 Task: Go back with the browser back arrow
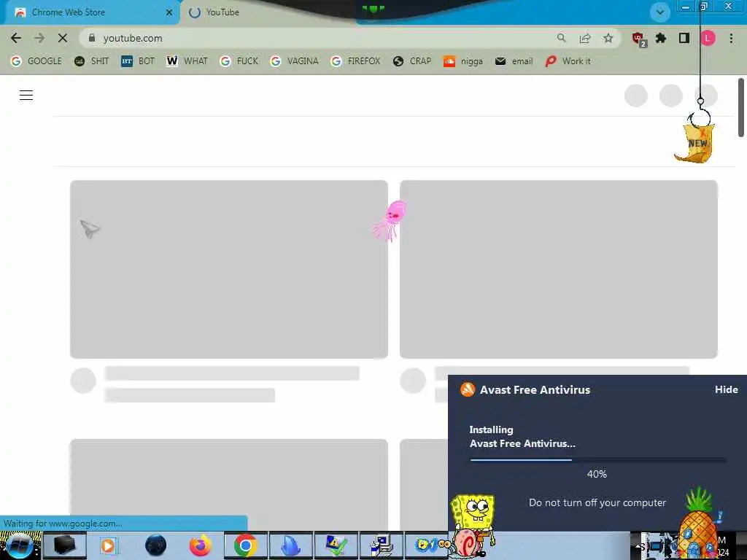pyautogui.click(x=16, y=38)
